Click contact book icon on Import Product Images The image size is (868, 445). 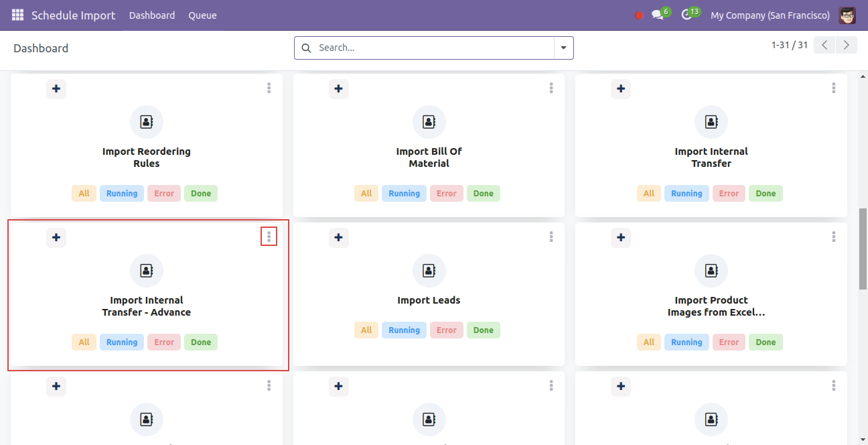tap(711, 271)
